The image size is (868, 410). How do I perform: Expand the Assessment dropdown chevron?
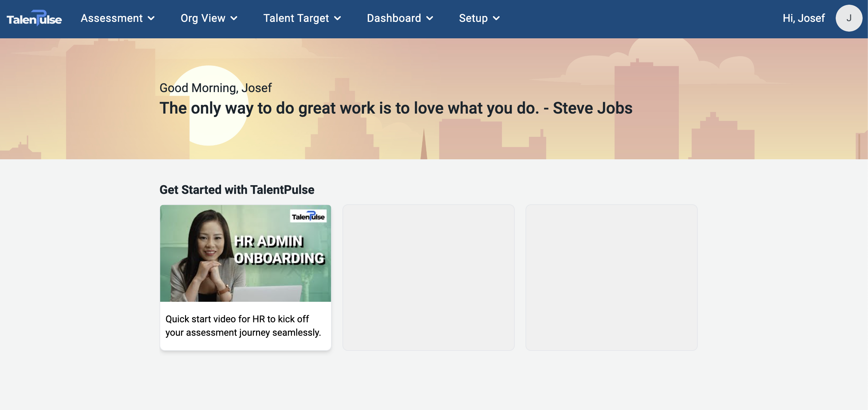(x=152, y=18)
